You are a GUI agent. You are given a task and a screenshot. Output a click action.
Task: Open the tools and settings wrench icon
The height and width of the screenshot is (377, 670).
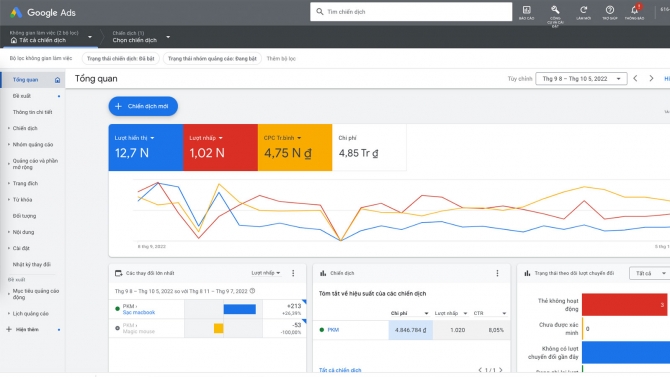(555, 9)
